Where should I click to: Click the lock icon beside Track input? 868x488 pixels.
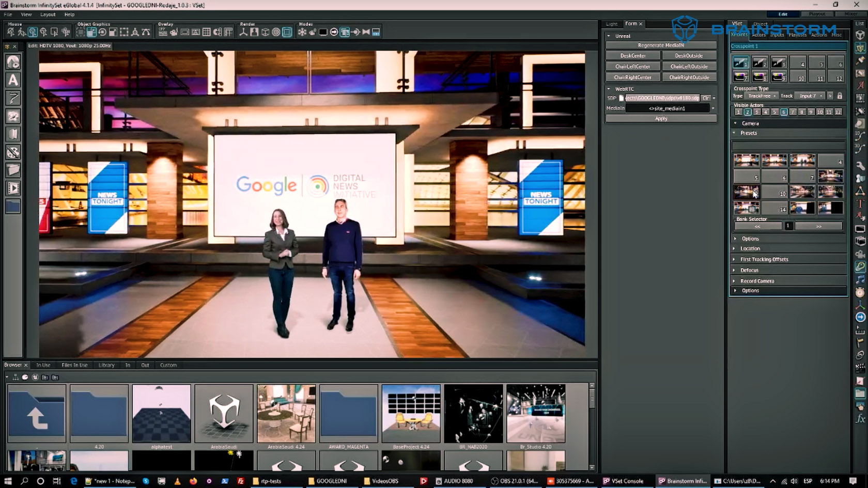click(x=840, y=96)
